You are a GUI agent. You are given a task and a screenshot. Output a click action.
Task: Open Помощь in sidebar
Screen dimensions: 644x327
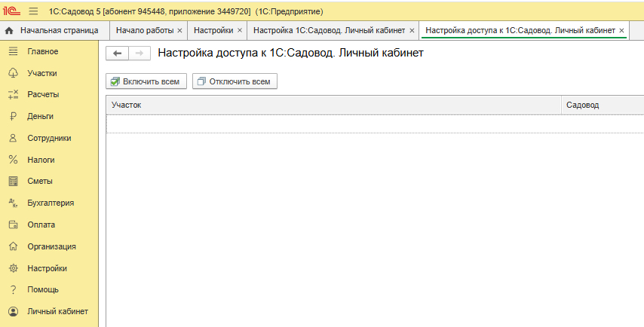point(43,289)
